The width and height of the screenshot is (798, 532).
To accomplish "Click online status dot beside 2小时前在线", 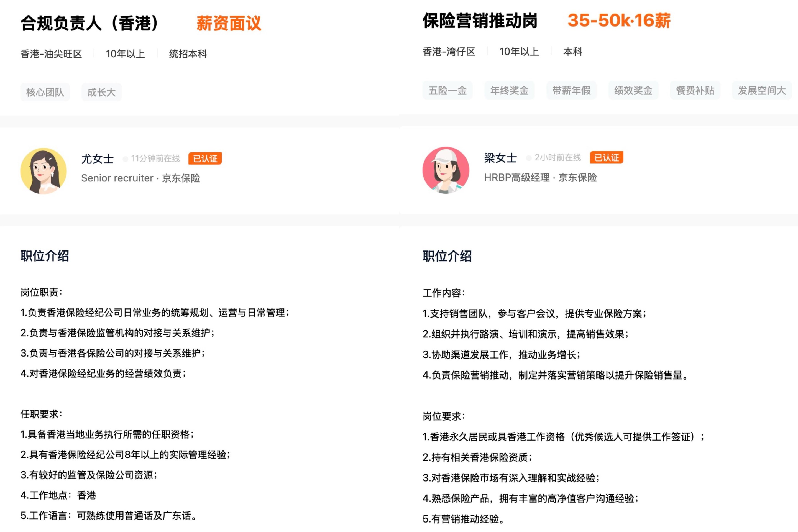I will pyautogui.click(x=528, y=158).
